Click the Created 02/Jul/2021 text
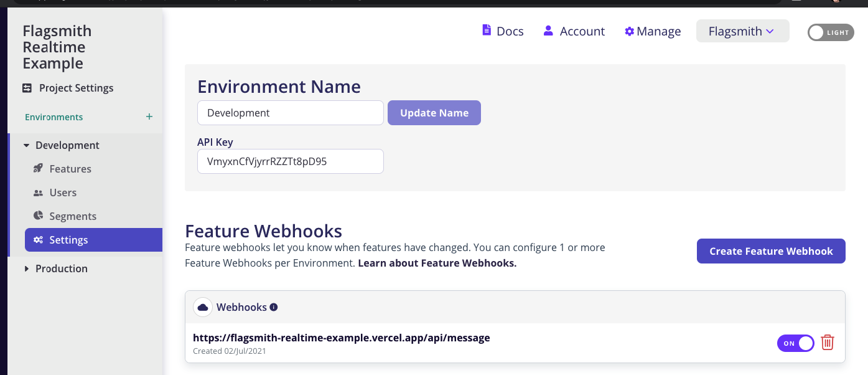This screenshot has height=375, width=868. (x=230, y=351)
